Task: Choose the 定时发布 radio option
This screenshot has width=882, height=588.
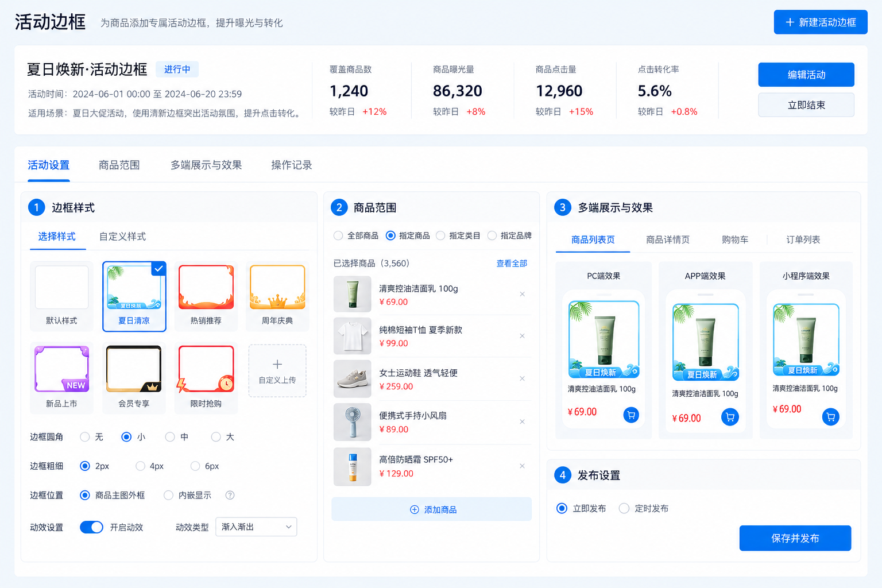Action: click(x=624, y=508)
